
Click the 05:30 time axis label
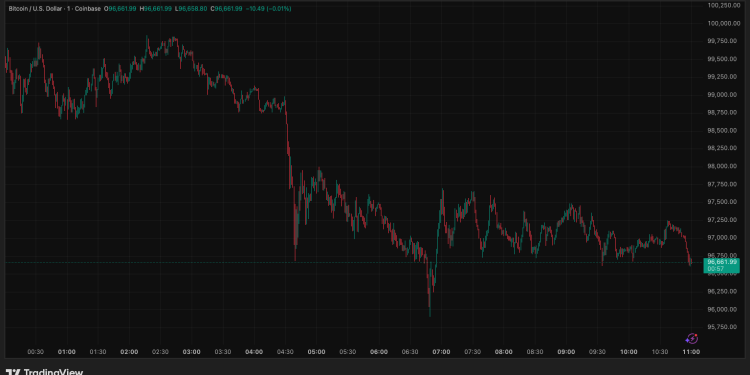point(348,352)
